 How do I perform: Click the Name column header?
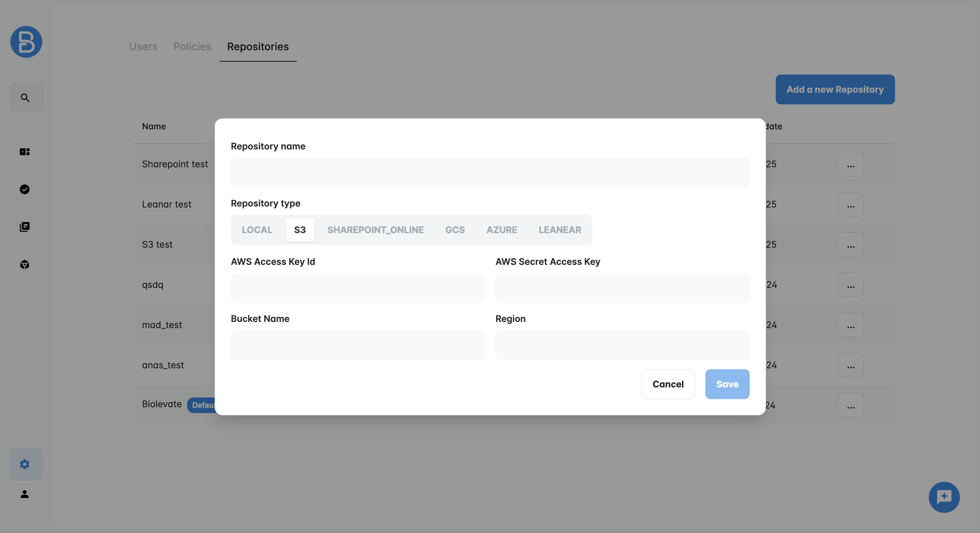[x=154, y=126]
